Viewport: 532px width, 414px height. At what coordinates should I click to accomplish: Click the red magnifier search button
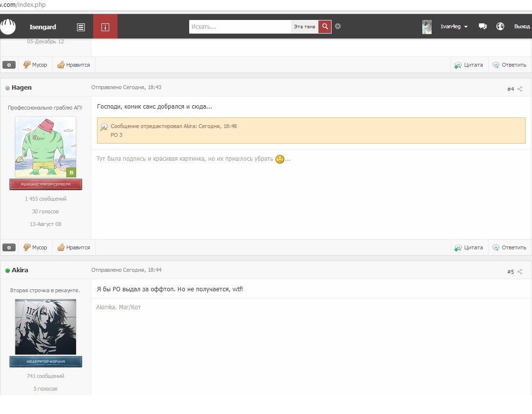(325, 26)
